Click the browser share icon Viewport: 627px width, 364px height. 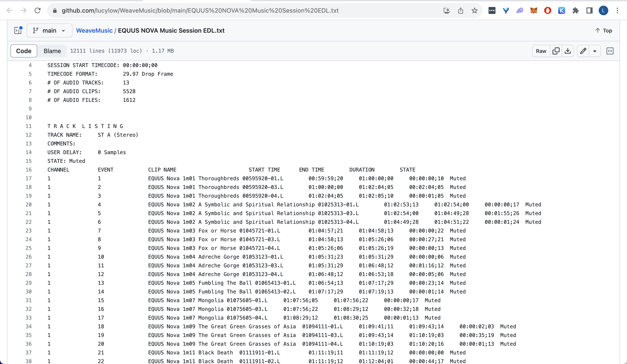click(460, 10)
